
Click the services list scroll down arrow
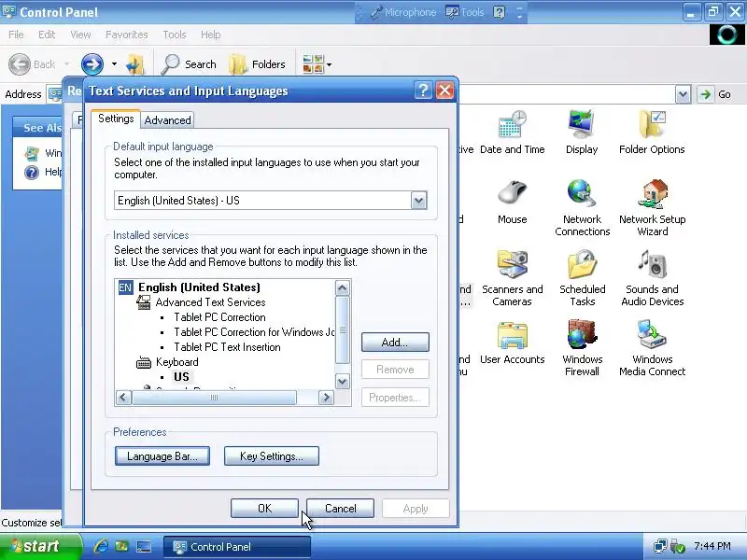click(343, 382)
